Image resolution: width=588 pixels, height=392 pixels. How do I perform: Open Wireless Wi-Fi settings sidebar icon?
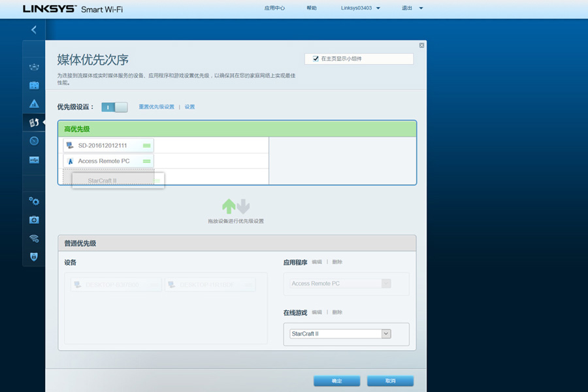coord(34,238)
